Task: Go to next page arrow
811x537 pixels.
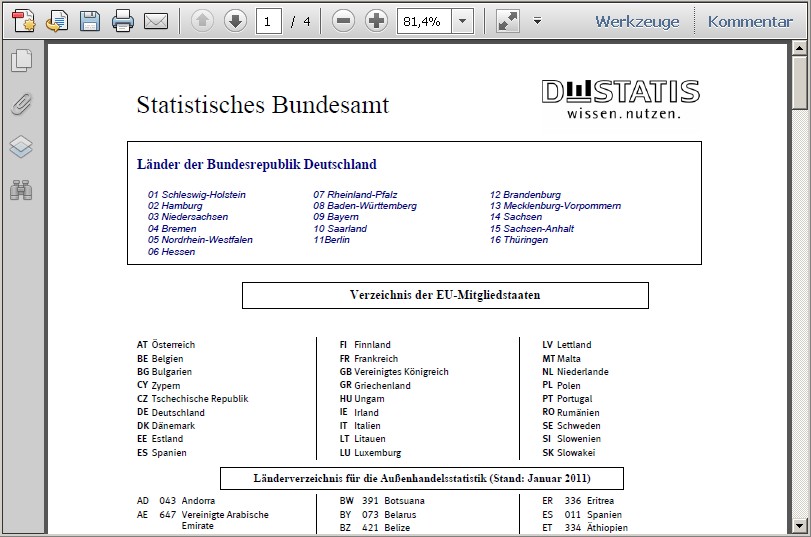Action: [235, 21]
